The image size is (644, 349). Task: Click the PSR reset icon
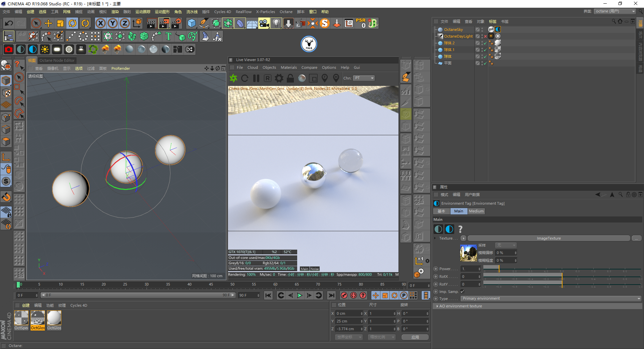click(361, 23)
